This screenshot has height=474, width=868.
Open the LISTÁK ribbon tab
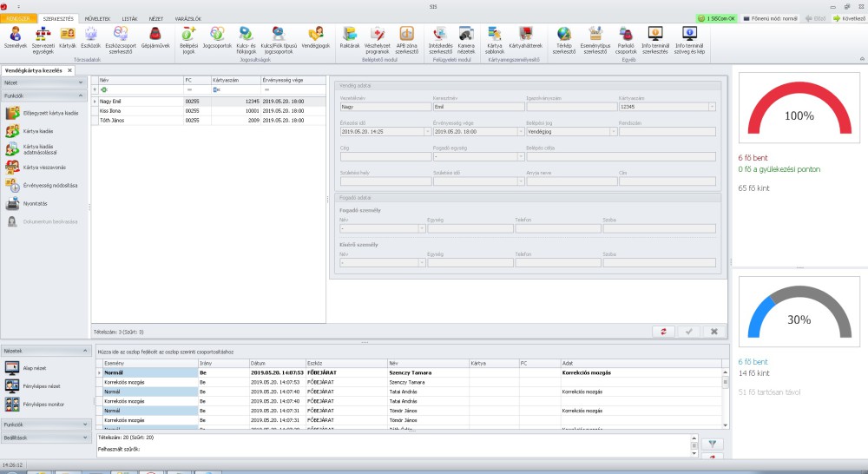point(129,17)
